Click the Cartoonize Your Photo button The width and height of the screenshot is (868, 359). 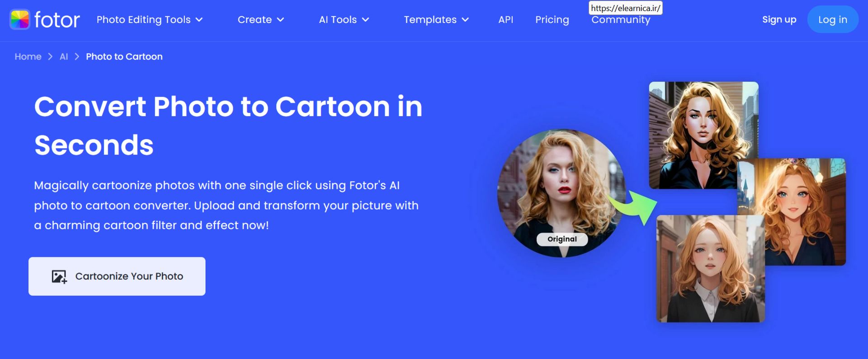117,276
